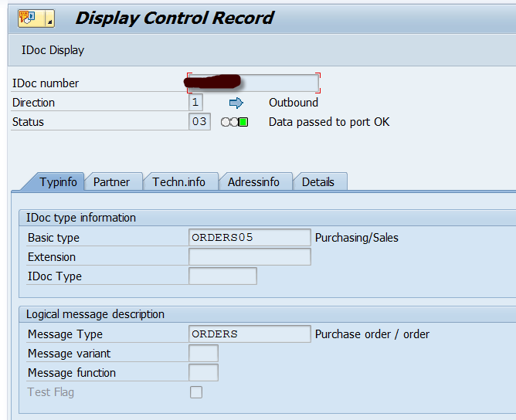Screen dimensions: 516x420
Task: Click the Message function field
Action: pyautogui.click(x=203, y=373)
